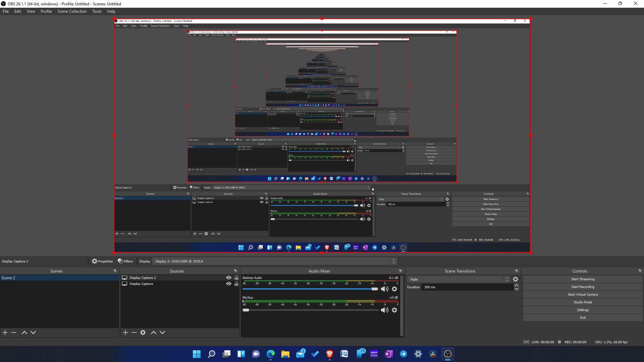This screenshot has width=644, height=362.
Task: Move source down with arrow icon
Action: tap(162, 333)
